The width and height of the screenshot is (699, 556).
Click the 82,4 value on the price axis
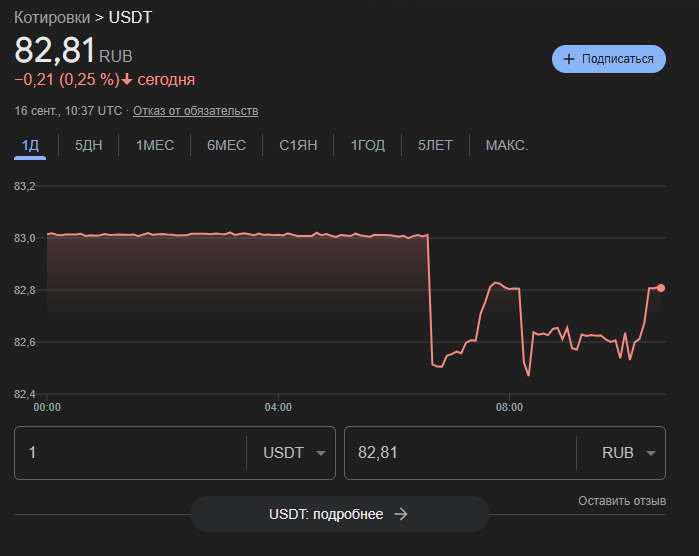coord(25,394)
